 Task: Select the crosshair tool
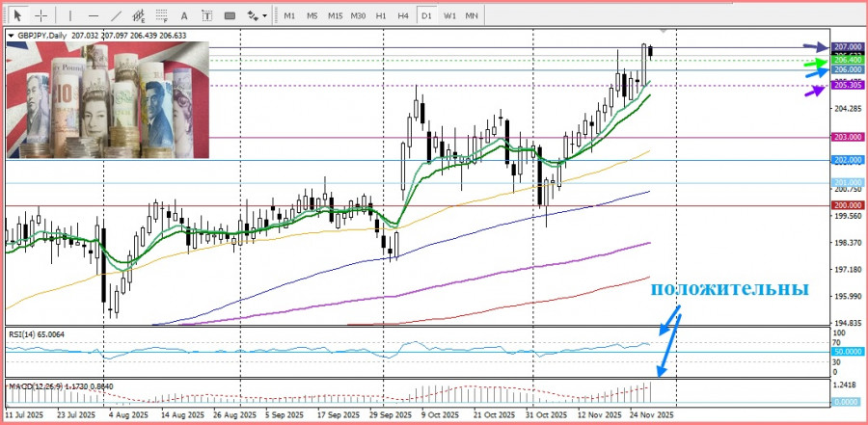(41, 15)
